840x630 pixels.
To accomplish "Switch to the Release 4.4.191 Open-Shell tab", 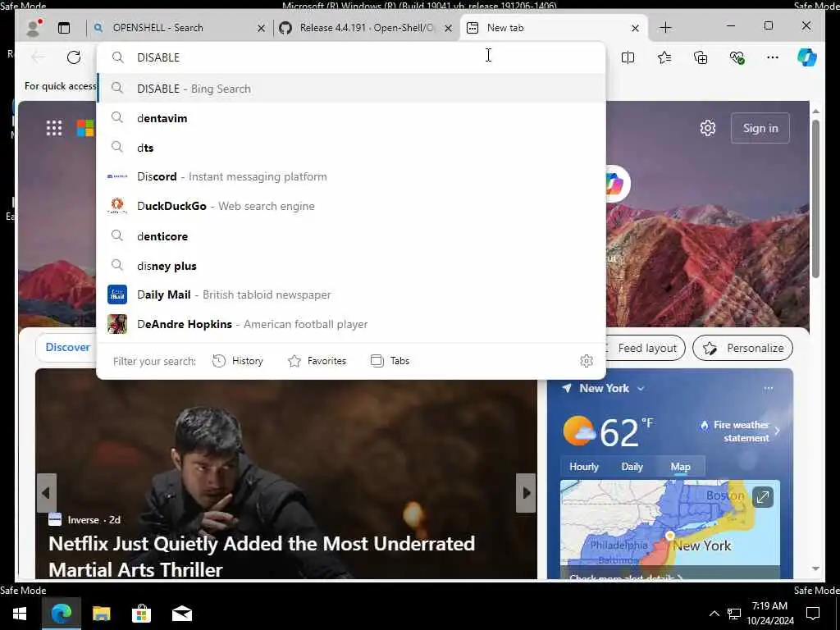I will coord(367,28).
